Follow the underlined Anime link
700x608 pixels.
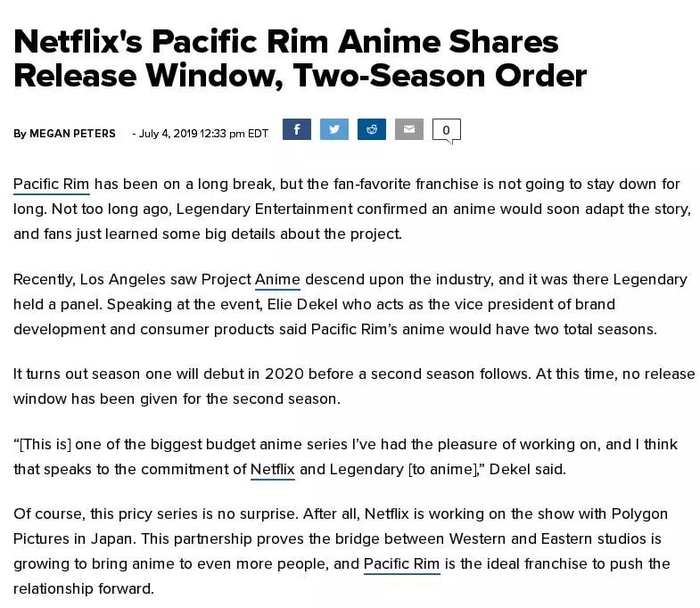pyautogui.click(x=277, y=280)
